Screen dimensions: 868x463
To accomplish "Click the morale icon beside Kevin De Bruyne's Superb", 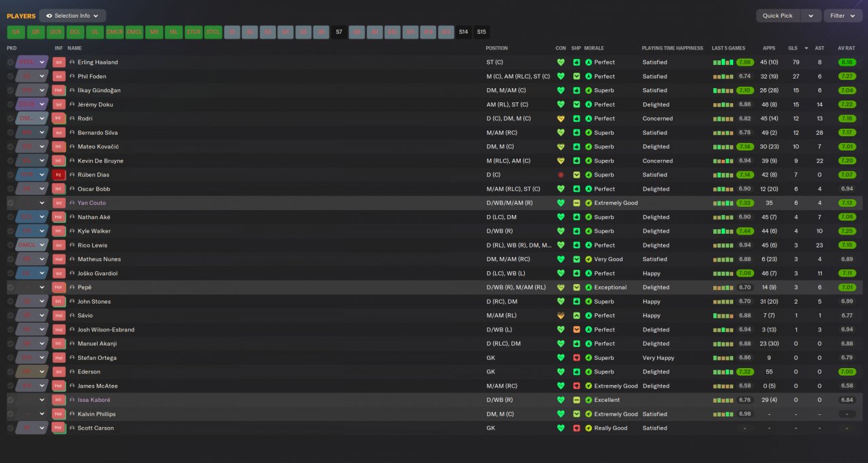I will [589, 161].
